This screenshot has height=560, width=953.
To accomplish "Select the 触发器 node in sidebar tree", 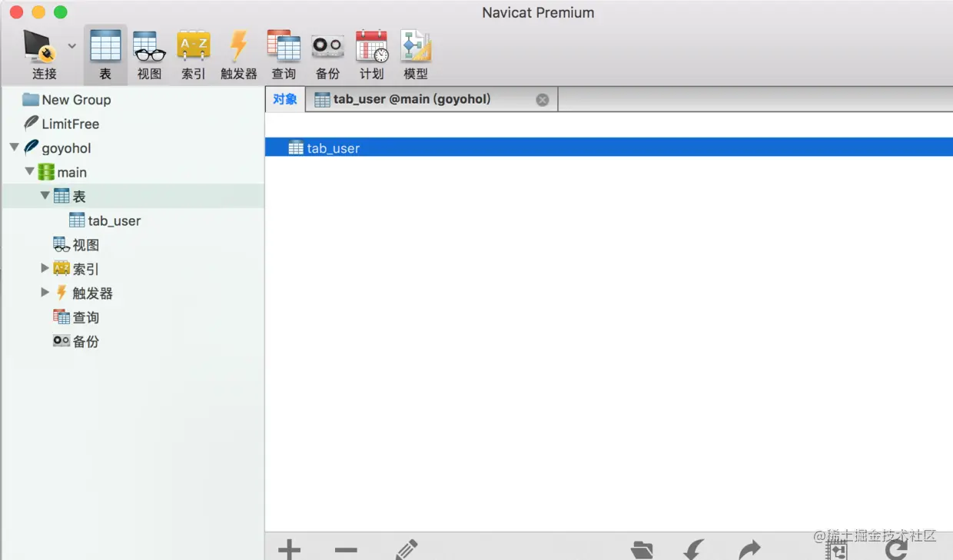I will (x=83, y=293).
